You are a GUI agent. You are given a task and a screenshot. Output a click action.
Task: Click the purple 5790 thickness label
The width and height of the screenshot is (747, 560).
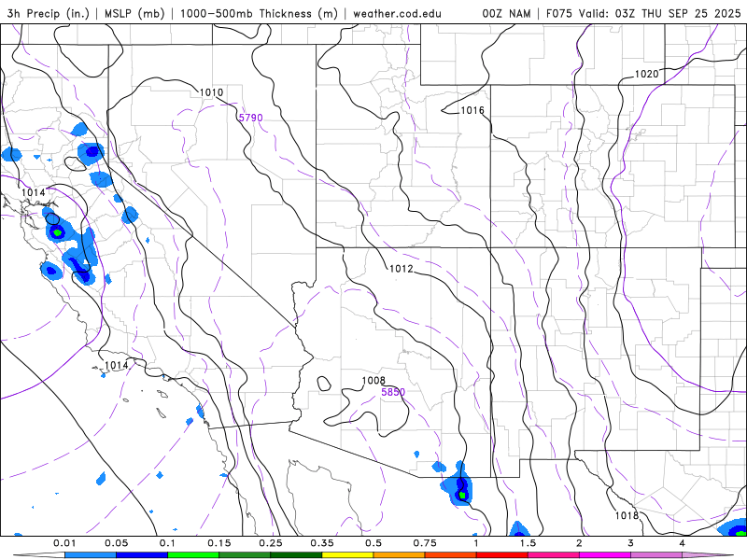click(x=250, y=118)
